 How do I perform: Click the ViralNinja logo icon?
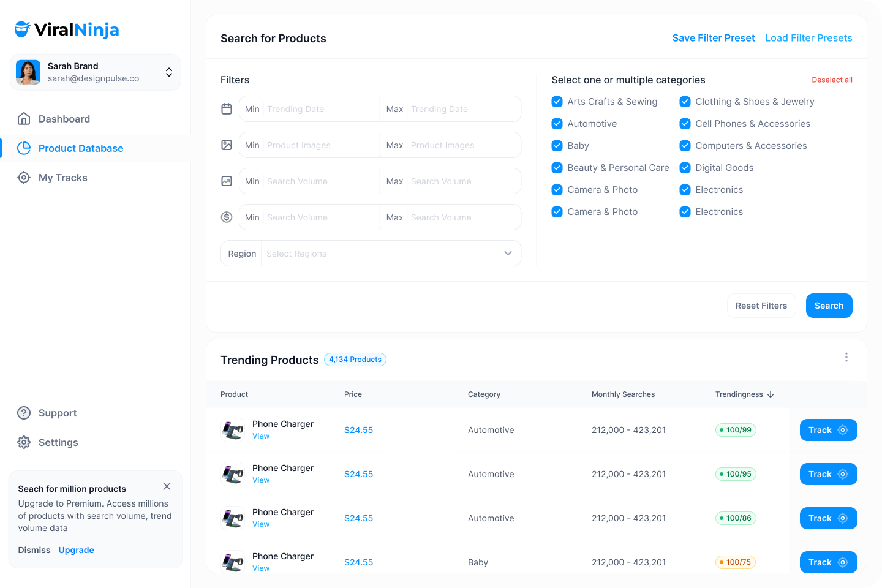pyautogui.click(x=23, y=29)
